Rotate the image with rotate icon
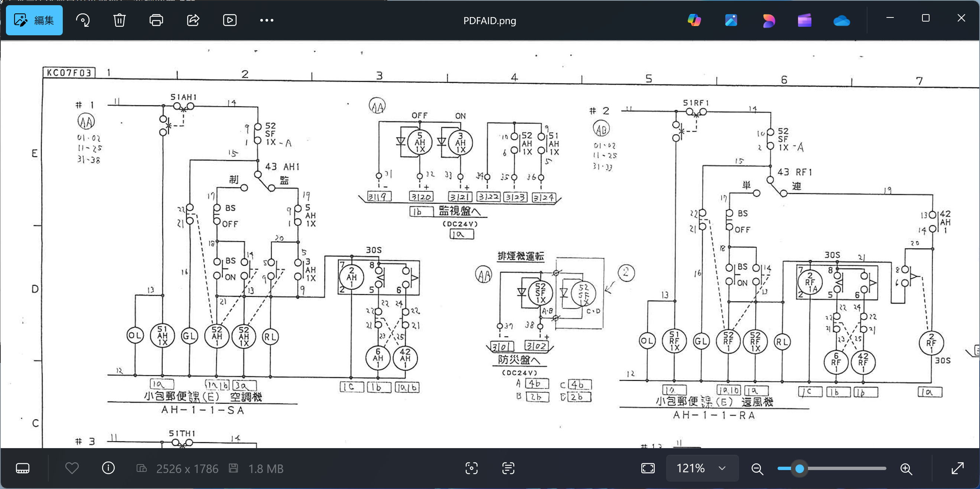 tap(83, 20)
